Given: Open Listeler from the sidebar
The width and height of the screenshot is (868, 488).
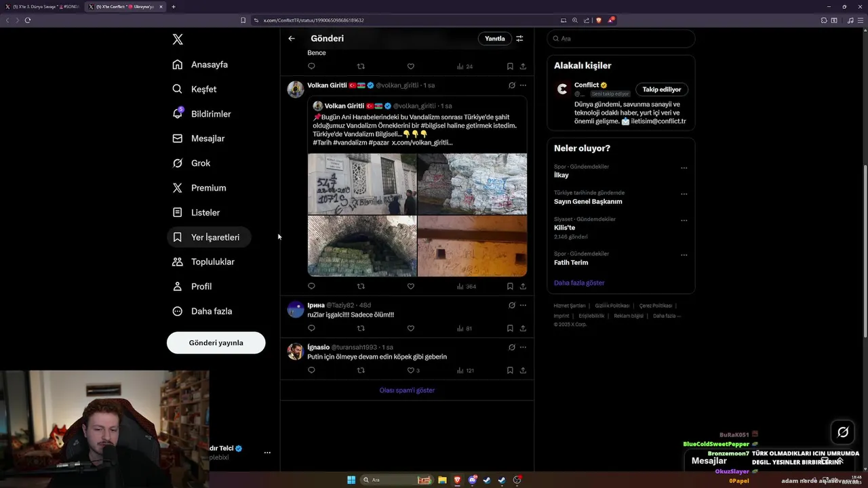Looking at the screenshot, I should 196,212.
